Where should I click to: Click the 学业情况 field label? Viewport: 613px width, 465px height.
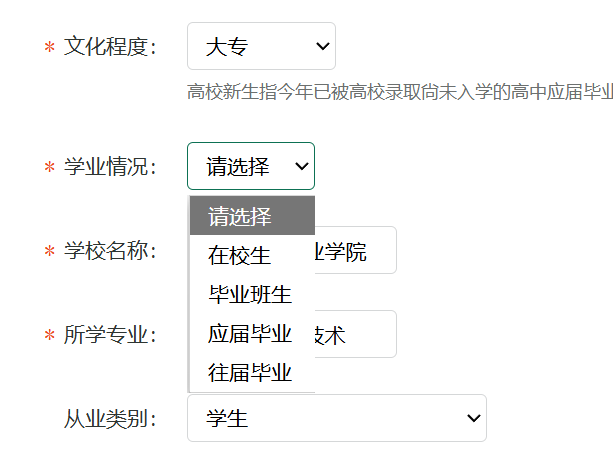click(x=110, y=167)
